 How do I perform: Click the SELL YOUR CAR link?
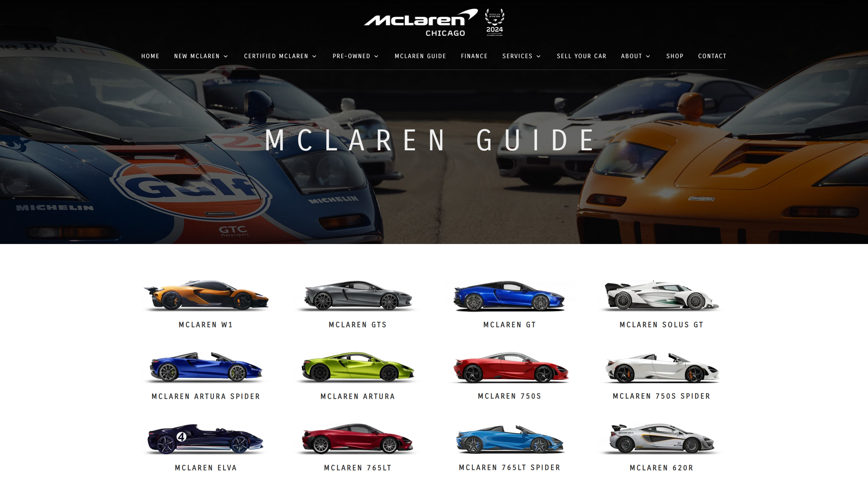coord(582,56)
